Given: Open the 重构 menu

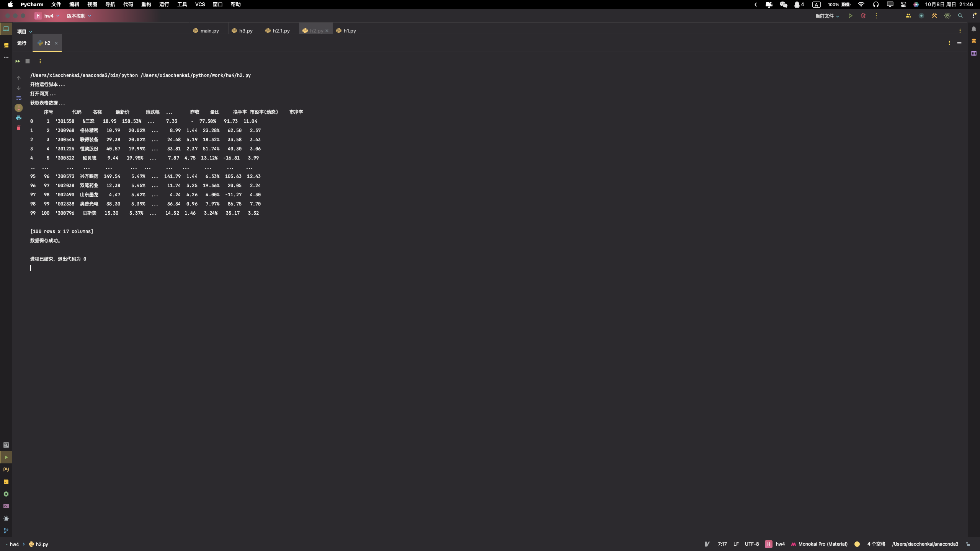Looking at the screenshot, I should (146, 4).
